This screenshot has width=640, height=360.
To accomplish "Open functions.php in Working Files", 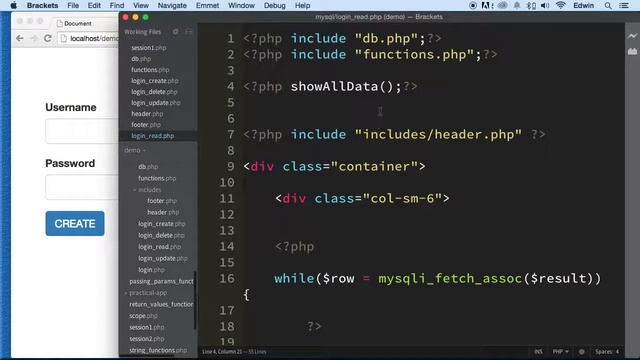I will [x=150, y=70].
